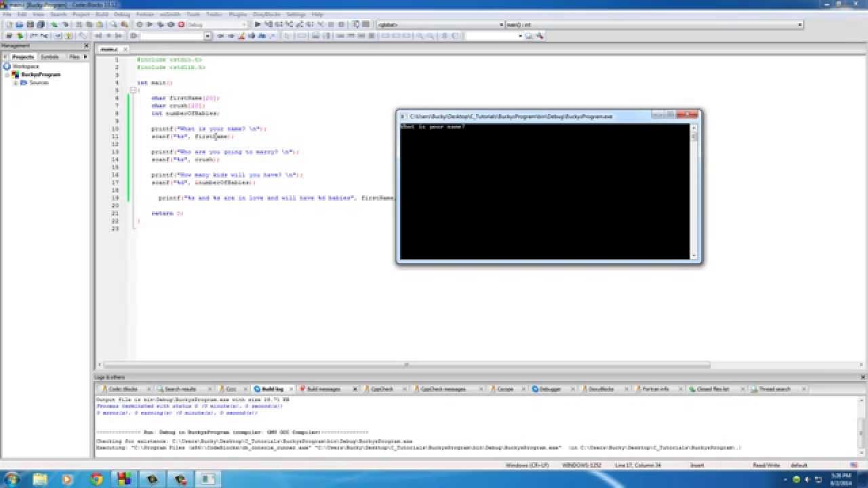Click the red Abort build icon

point(181,24)
